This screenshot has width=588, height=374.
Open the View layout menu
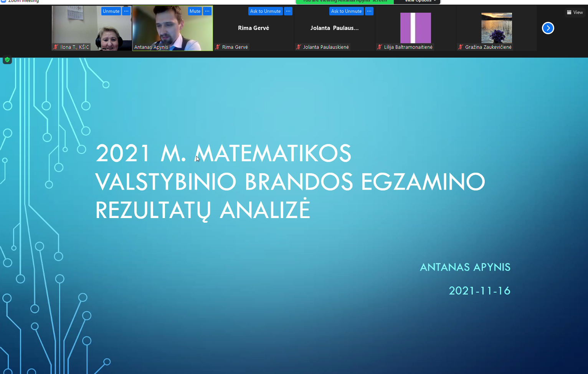575,12
